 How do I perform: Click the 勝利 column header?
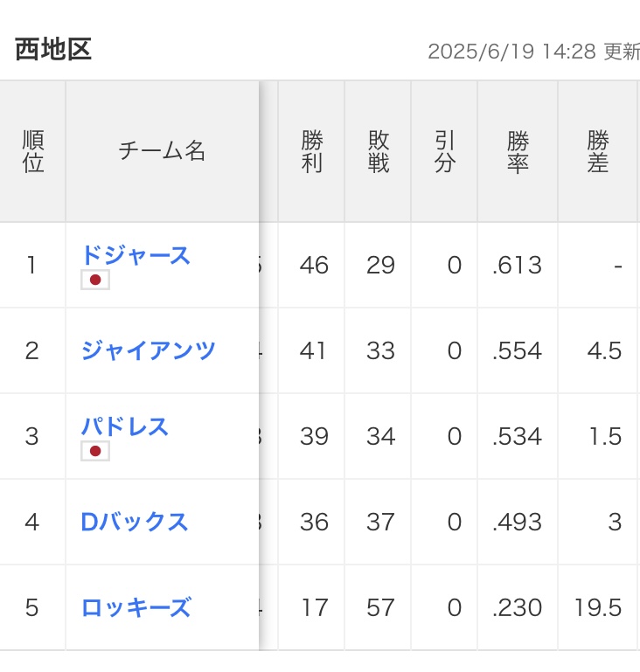pos(311,151)
